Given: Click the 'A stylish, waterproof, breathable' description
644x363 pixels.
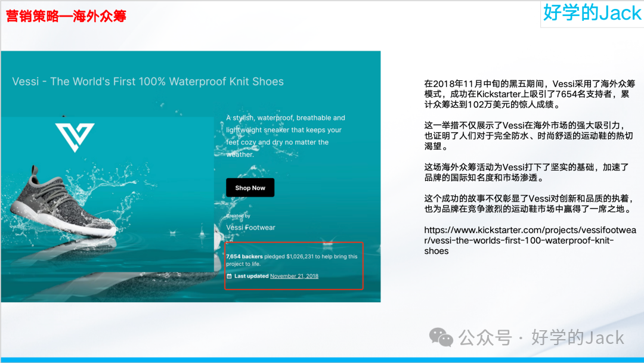Looking at the screenshot, I should (x=286, y=136).
